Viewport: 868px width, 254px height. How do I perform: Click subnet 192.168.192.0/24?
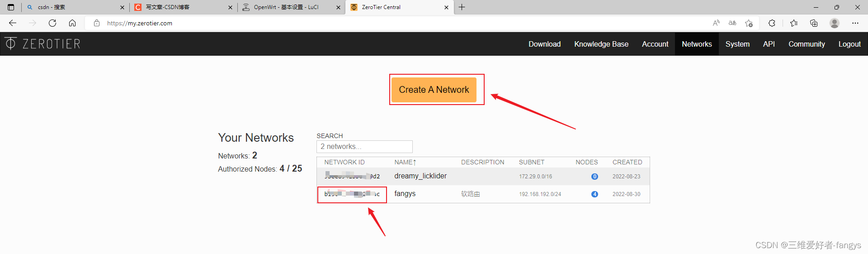[540, 194]
